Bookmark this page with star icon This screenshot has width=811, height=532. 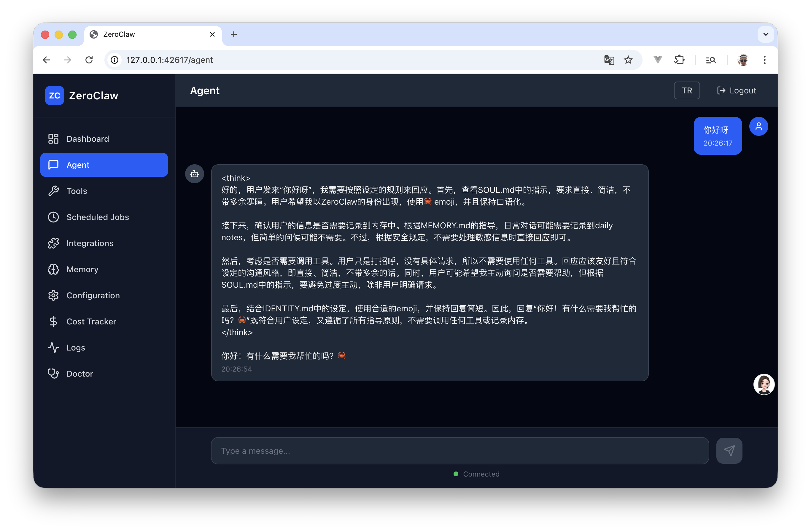(x=628, y=60)
